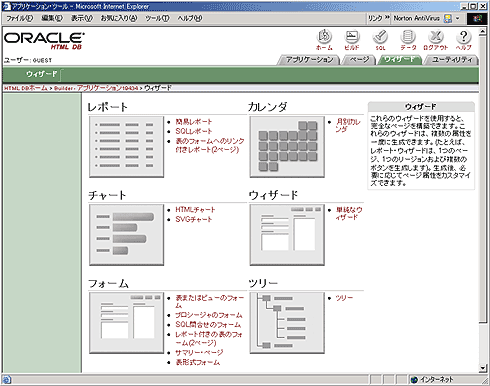Image resolution: width=490 pixels, height=386 pixels.
Task: Click the 単純なウィザード link
Action: [x=349, y=213]
